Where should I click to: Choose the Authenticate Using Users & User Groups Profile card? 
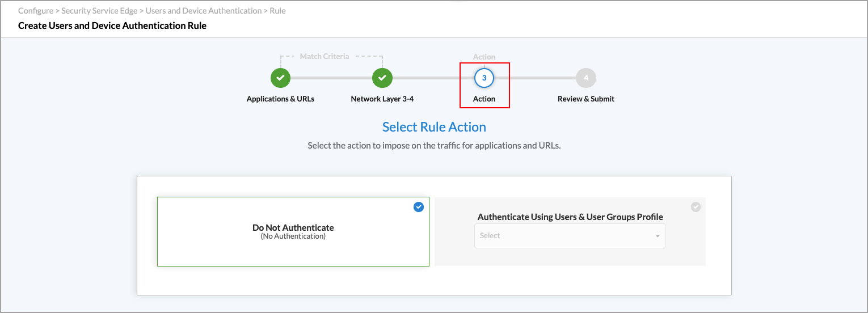click(570, 231)
